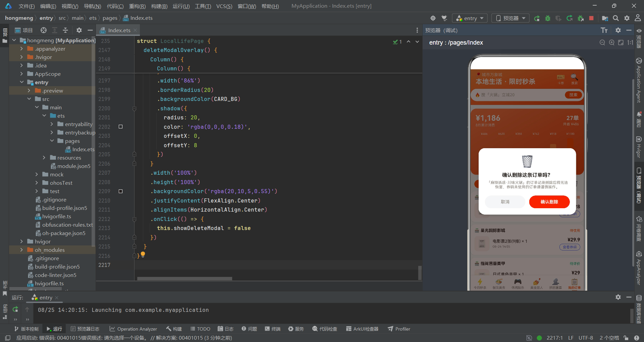
Task: Open Project Structure folder icon in toolbar
Action: 605,18
